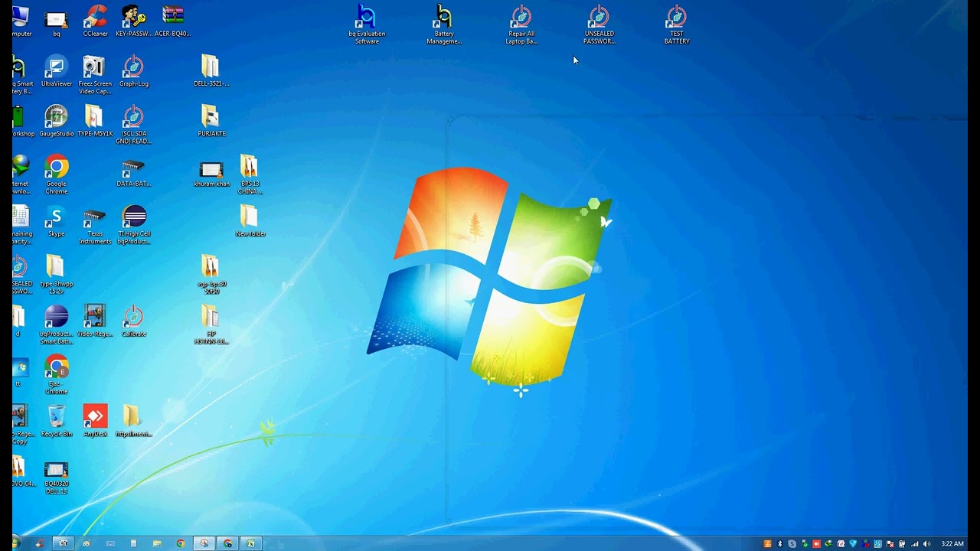Launch Google Chrome desktop shortcut
Image resolution: width=980 pixels, height=551 pixels.
pyautogui.click(x=57, y=174)
